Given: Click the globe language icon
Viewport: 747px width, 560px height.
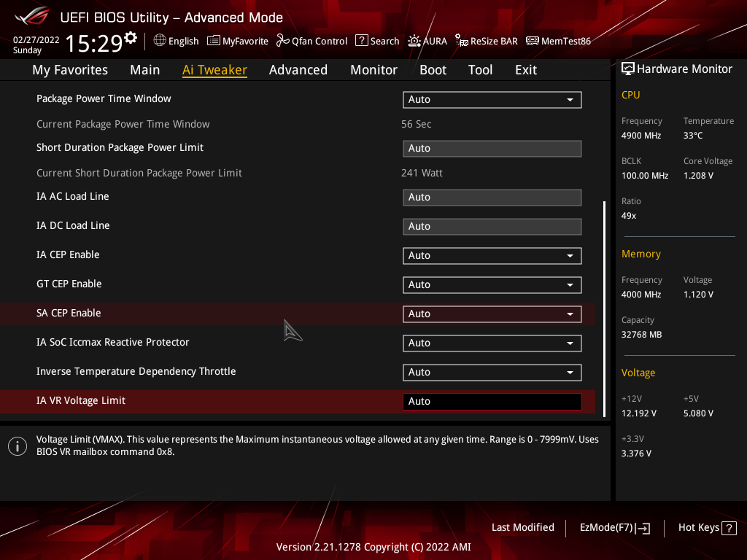Looking at the screenshot, I should click(160, 41).
